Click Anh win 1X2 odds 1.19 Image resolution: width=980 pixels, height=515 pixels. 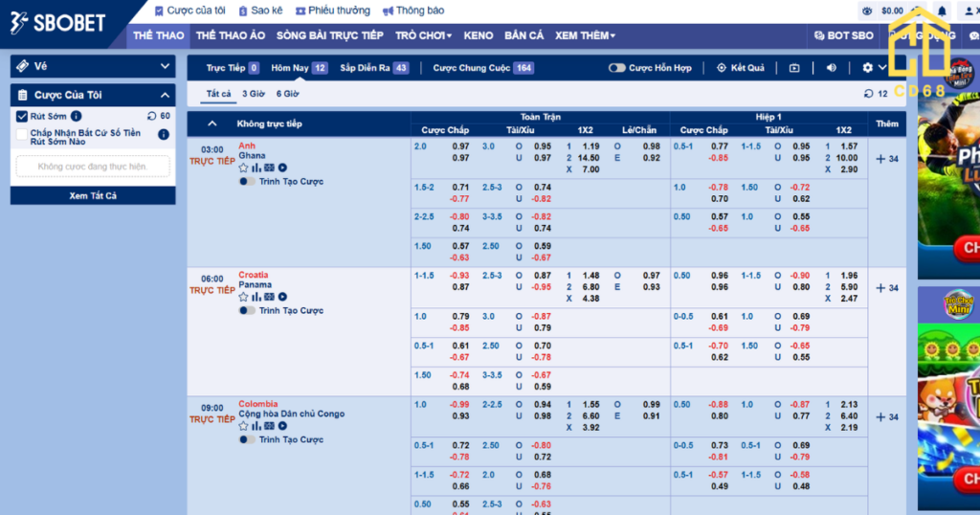pos(590,146)
